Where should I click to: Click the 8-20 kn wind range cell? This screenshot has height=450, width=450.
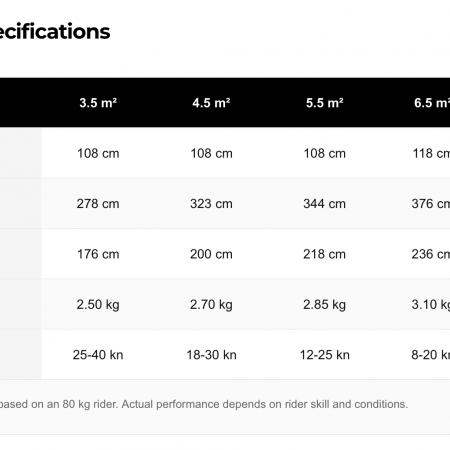416,355
